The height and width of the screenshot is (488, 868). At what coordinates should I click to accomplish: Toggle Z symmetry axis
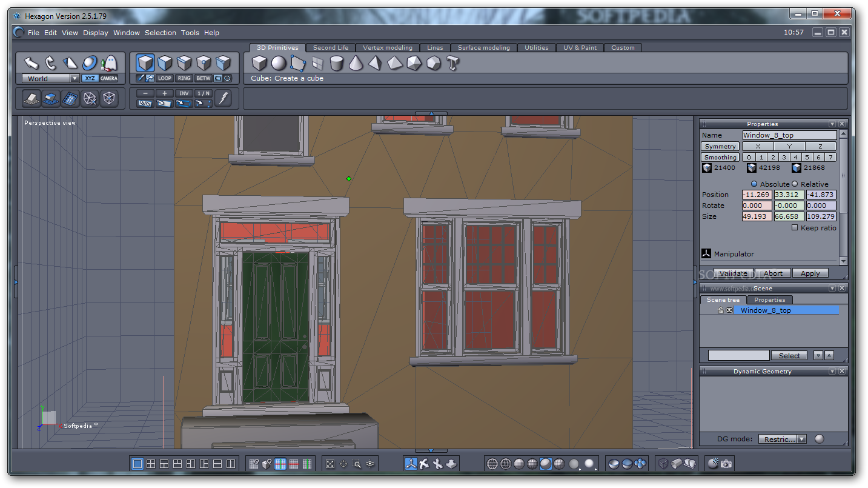[x=820, y=146]
